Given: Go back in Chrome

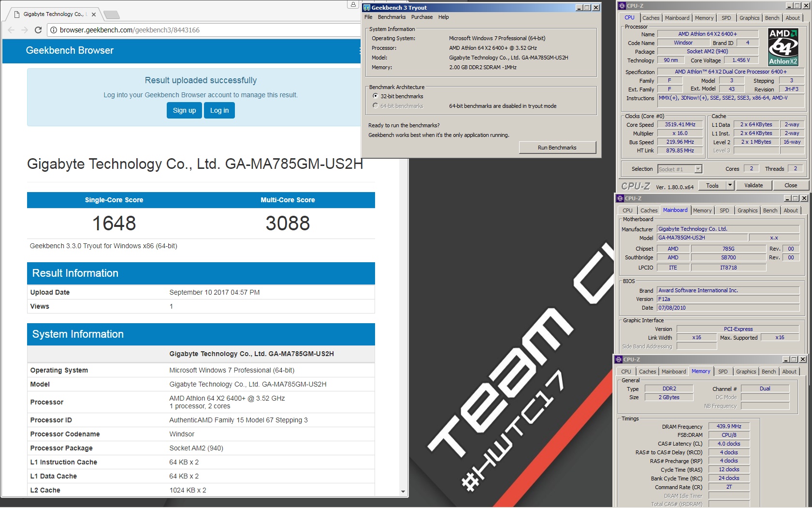Looking at the screenshot, I should pyautogui.click(x=11, y=30).
